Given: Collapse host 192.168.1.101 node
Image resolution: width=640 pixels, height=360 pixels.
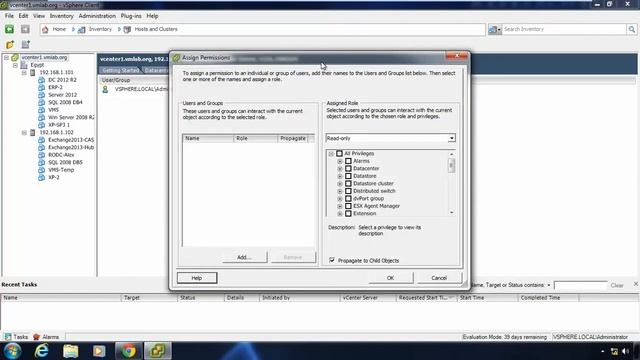Looking at the screenshot, I should [24, 73].
